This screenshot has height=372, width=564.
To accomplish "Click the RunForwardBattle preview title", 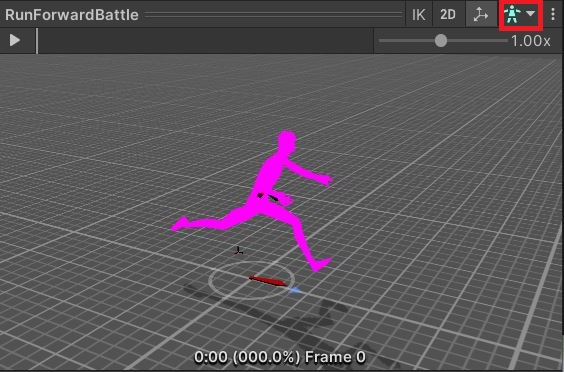I will point(72,15).
